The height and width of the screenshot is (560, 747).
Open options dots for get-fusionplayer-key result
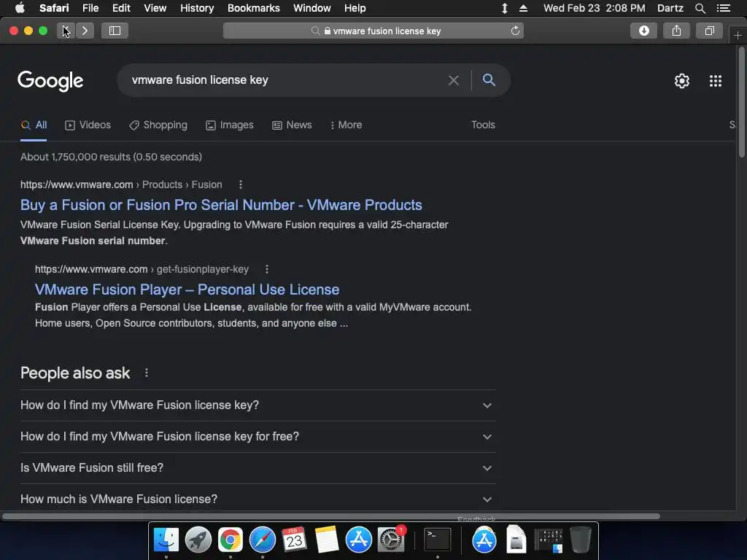click(x=267, y=270)
